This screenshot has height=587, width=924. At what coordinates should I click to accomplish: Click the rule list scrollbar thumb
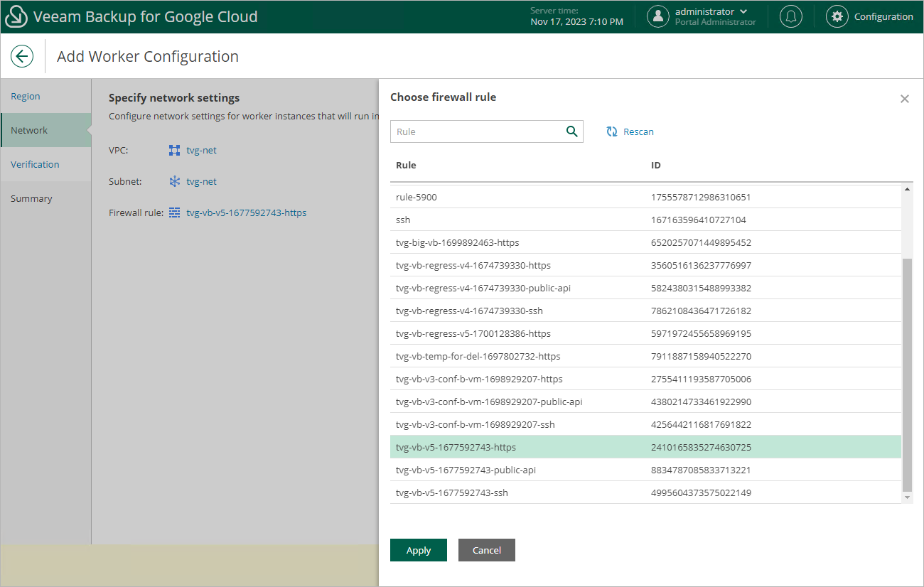(907, 375)
